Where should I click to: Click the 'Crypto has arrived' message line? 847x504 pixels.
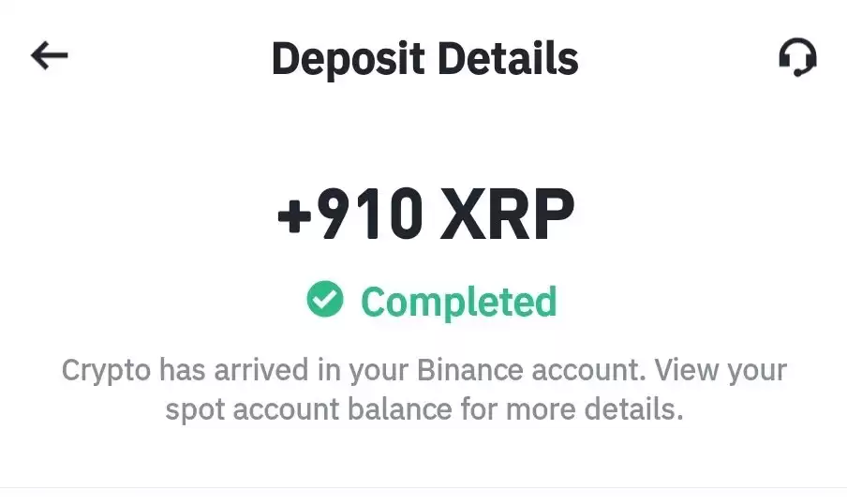(424, 371)
